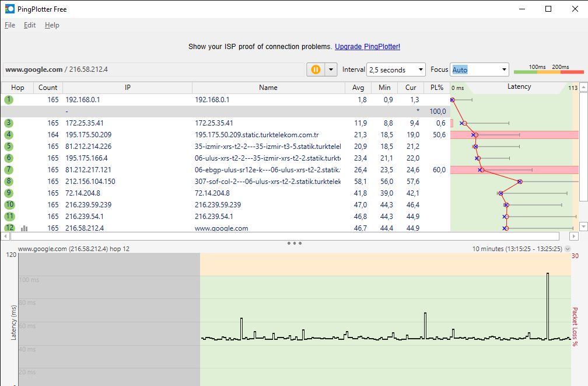Screen dimensions: 588x386
Task: Select name 195.175.50.209.static.turktelekom.com.tr
Action: [257, 134]
